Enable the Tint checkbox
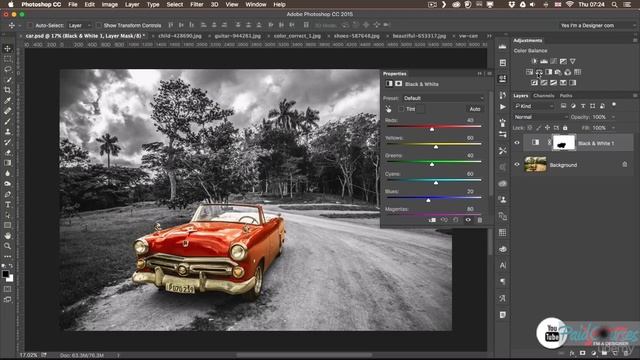The height and width of the screenshot is (360, 640). 401,109
